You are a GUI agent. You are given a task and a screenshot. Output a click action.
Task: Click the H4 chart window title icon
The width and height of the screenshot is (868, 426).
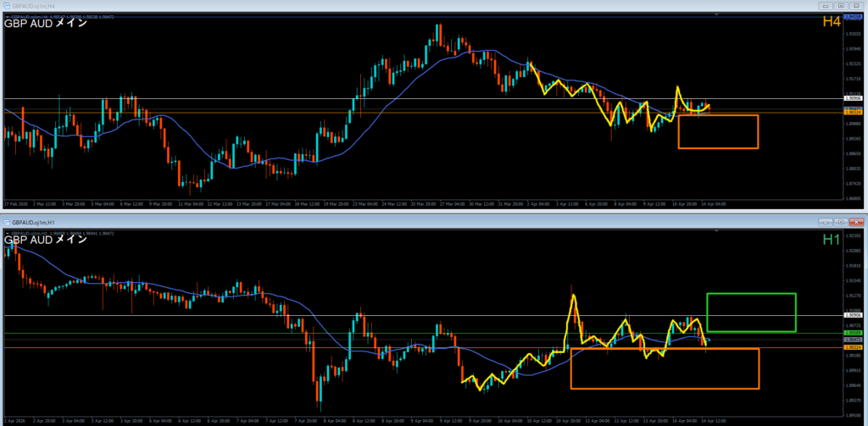click(x=5, y=6)
